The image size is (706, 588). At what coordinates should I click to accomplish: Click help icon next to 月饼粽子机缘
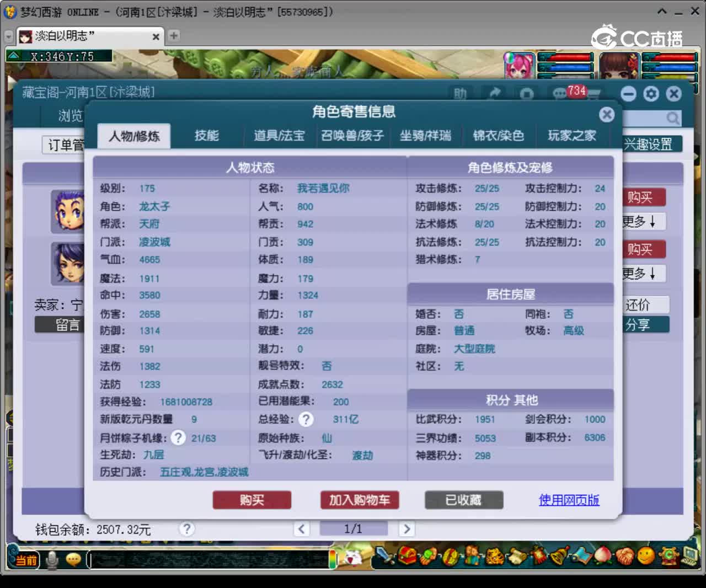point(178,438)
